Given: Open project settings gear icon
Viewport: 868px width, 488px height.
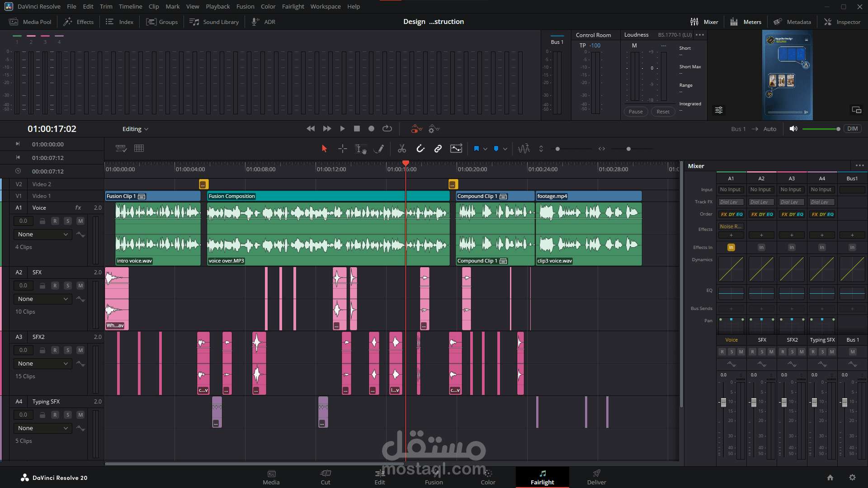Looking at the screenshot, I should 852,478.
